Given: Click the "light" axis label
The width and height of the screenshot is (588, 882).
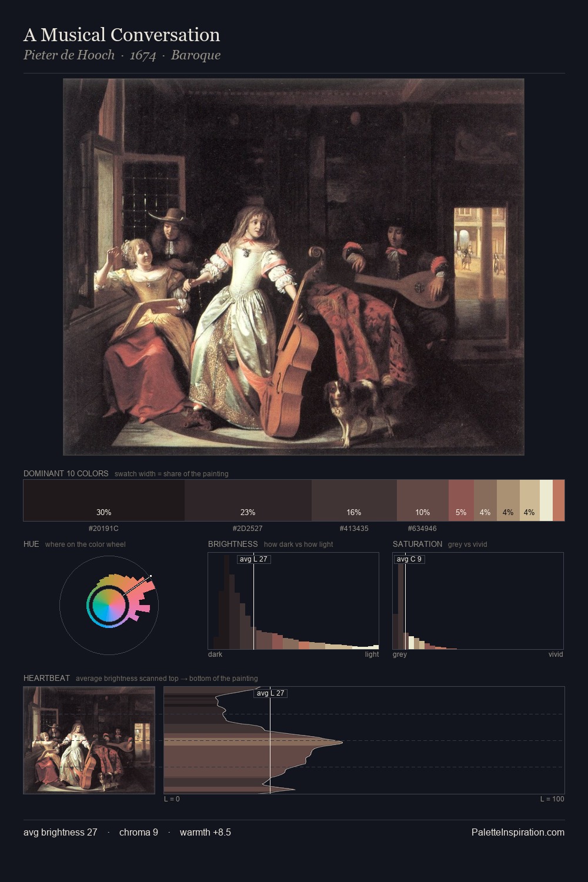Looking at the screenshot, I should coord(372,654).
